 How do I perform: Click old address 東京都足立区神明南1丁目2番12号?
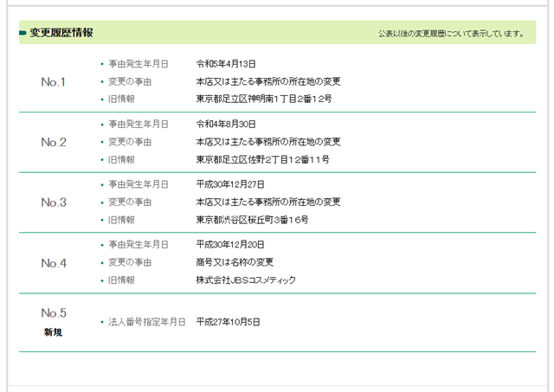[264, 100]
